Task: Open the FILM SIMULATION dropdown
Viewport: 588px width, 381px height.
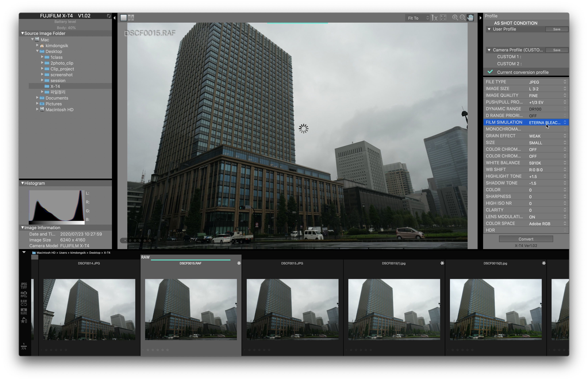Action: pyautogui.click(x=547, y=122)
